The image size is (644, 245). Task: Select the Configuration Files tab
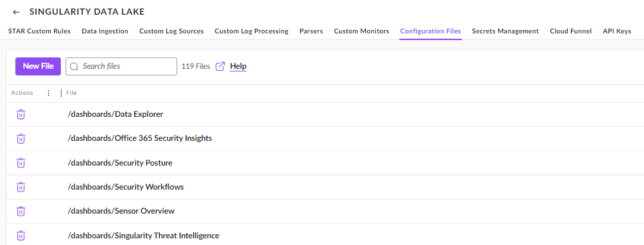coord(431,31)
